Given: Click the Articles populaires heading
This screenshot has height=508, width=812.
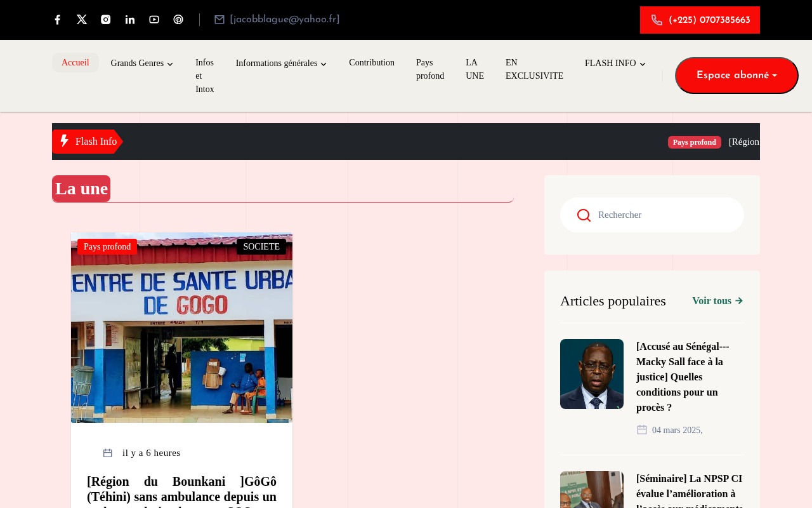Looking at the screenshot, I should point(613,301).
